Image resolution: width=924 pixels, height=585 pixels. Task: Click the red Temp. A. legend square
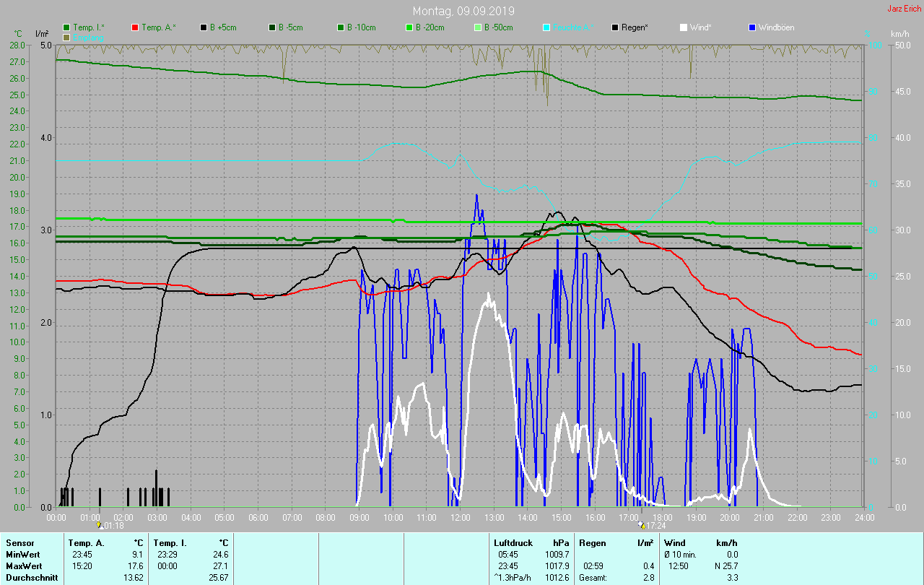point(135,27)
